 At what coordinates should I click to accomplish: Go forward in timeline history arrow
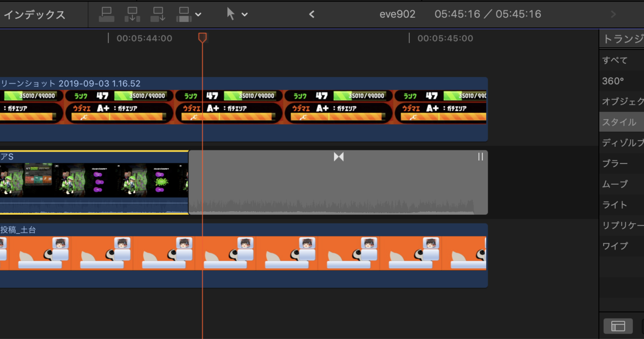pos(614,15)
